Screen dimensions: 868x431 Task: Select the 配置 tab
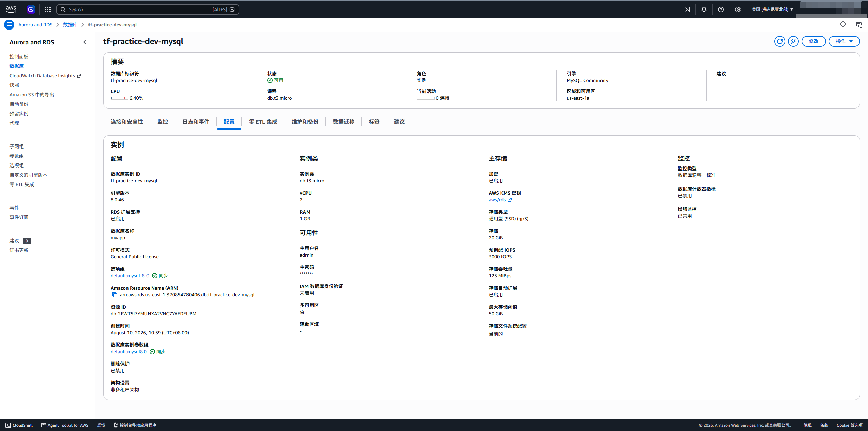229,122
